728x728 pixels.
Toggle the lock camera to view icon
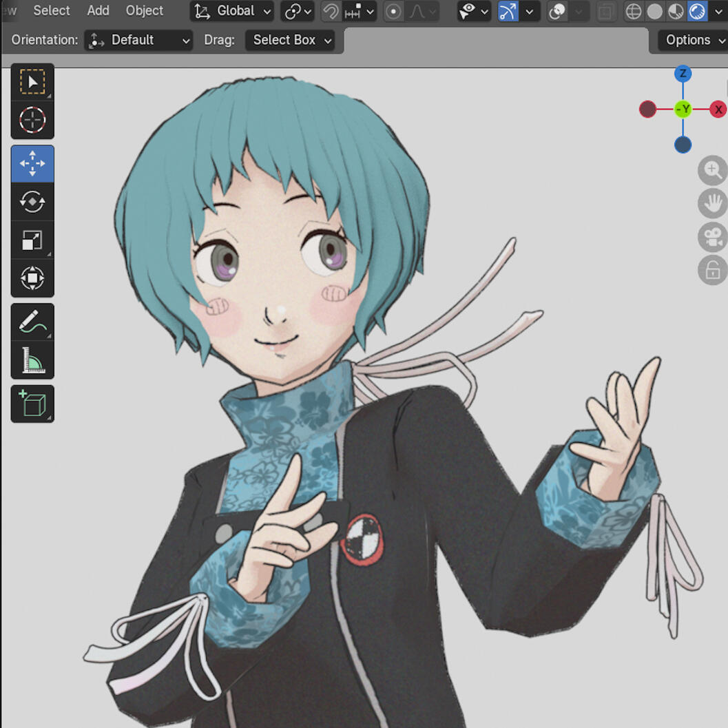[x=713, y=270]
